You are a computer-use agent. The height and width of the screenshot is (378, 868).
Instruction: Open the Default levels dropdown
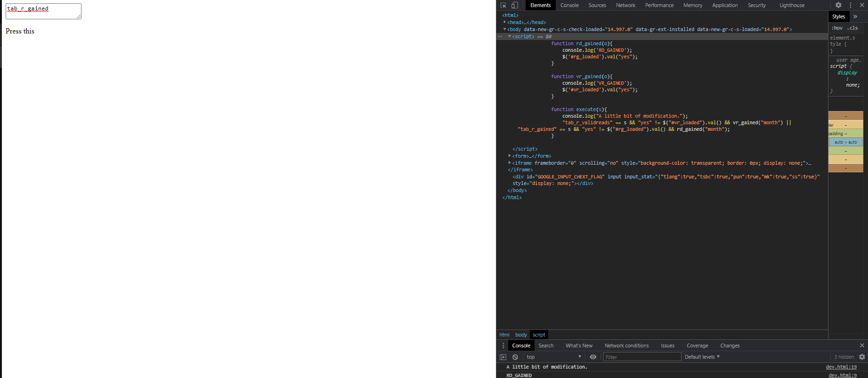click(x=702, y=357)
